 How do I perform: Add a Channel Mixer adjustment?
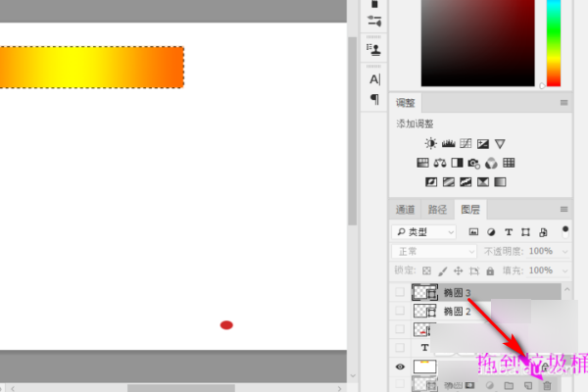point(491,163)
